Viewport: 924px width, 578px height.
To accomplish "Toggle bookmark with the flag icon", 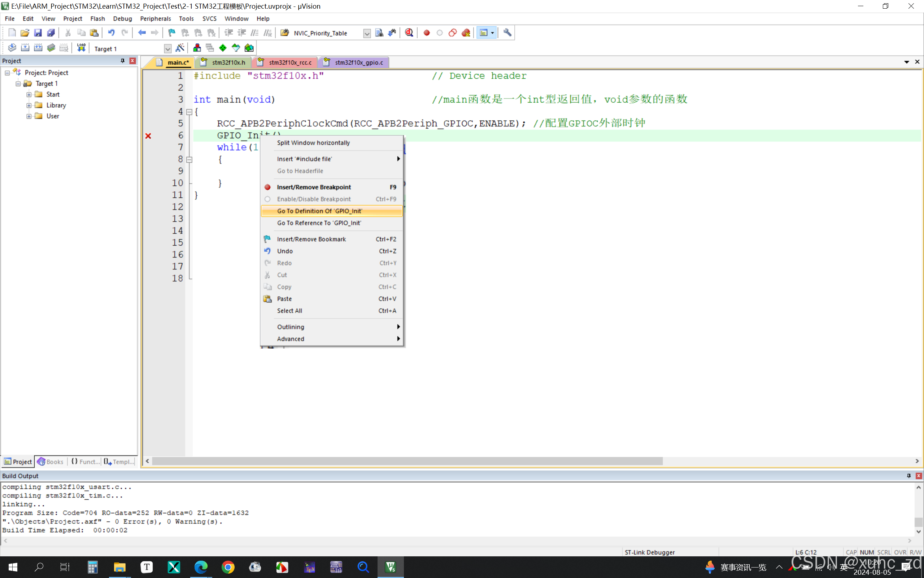I will click(x=172, y=33).
